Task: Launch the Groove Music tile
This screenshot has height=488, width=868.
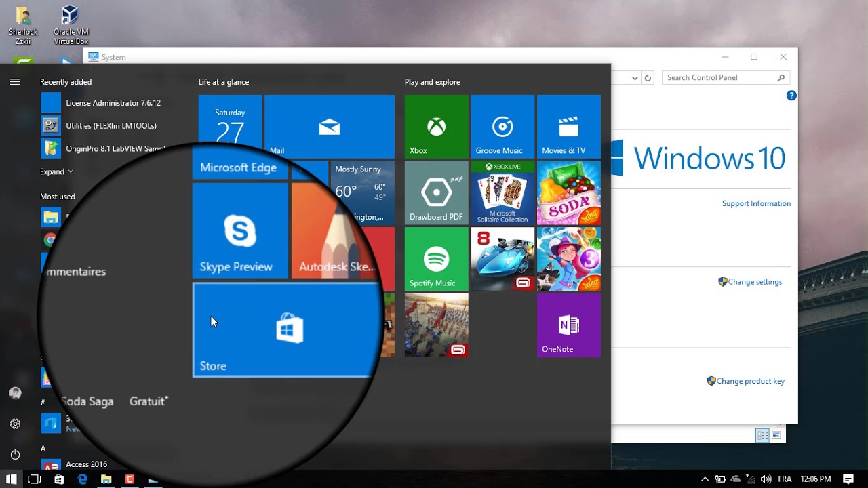Action: coord(502,127)
